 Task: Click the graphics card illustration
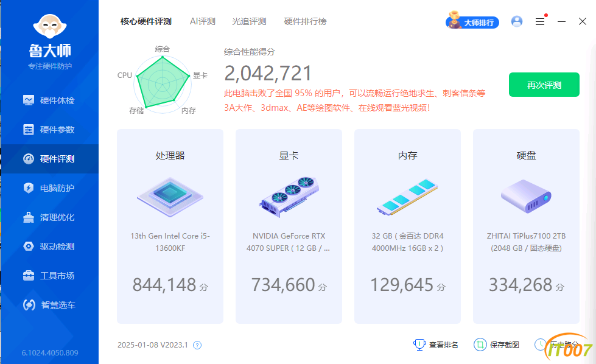point(289,197)
